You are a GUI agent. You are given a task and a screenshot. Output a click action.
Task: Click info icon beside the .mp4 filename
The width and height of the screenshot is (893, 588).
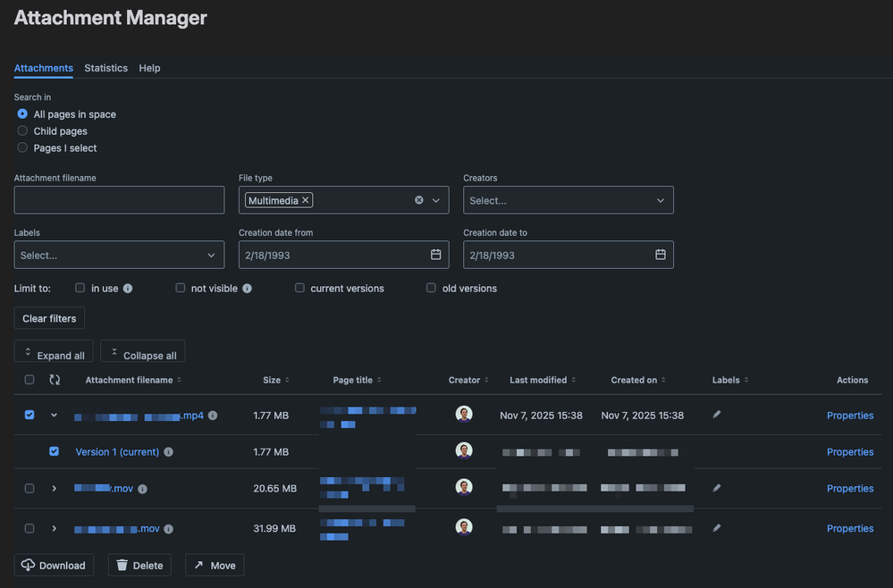[x=213, y=416]
